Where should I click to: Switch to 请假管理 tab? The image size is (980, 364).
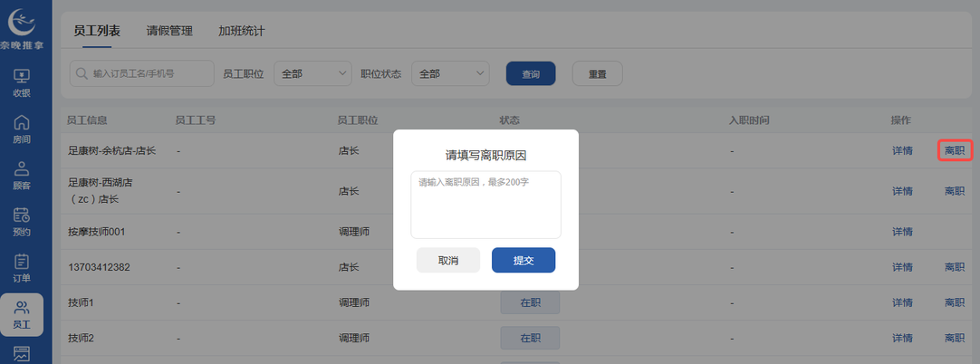(x=169, y=31)
